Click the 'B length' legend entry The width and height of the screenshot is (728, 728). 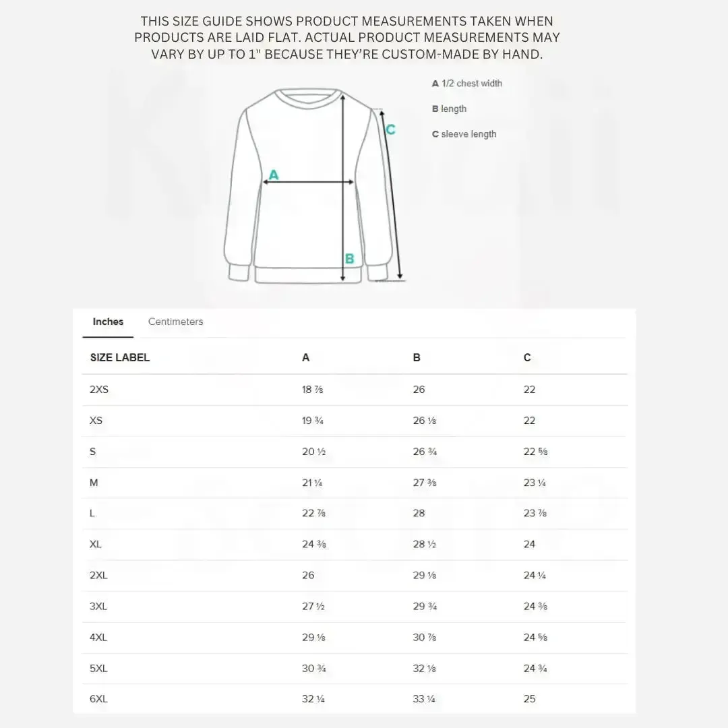[x=449, y=109]
